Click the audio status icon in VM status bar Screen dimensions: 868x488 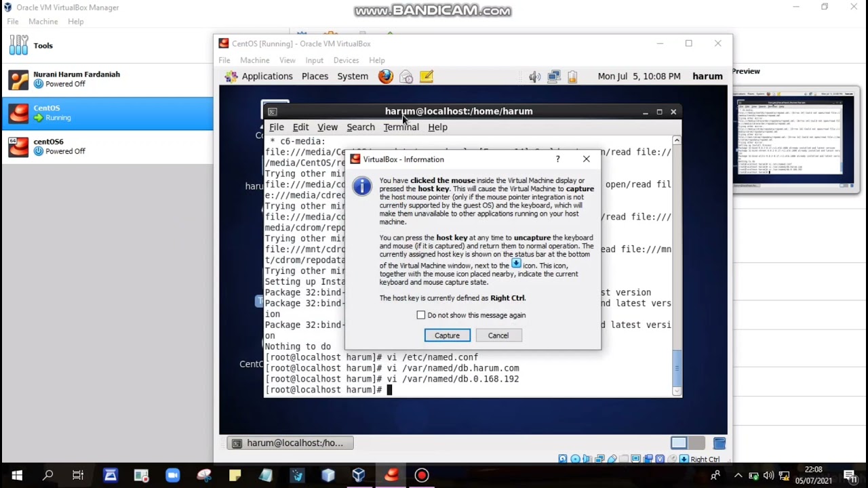[x=587, y=459]
